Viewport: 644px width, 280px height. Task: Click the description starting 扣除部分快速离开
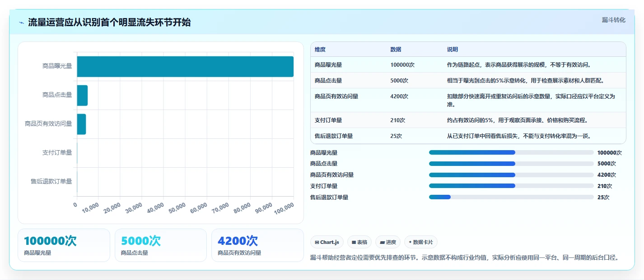coord(531,101)
